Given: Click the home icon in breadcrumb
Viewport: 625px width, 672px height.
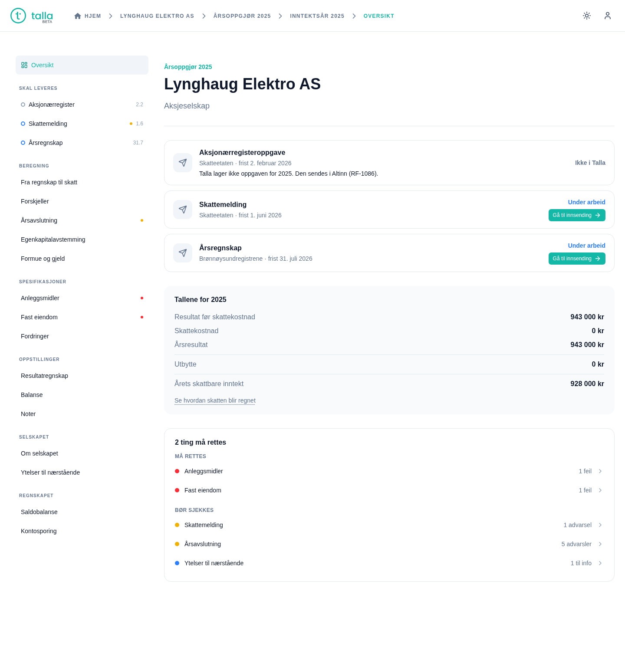Looking at the screenshot, I should coord(78,16).
